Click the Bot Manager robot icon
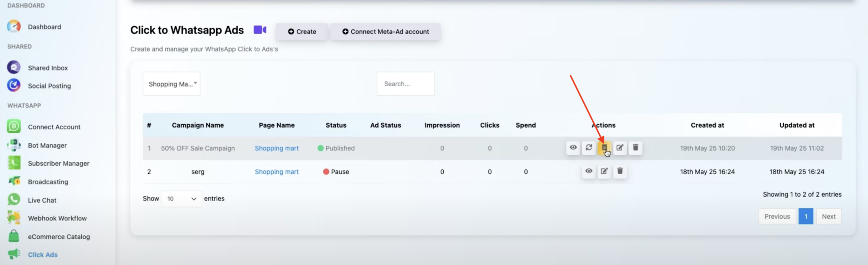868x265 pixels. click(x=14, y=145)
